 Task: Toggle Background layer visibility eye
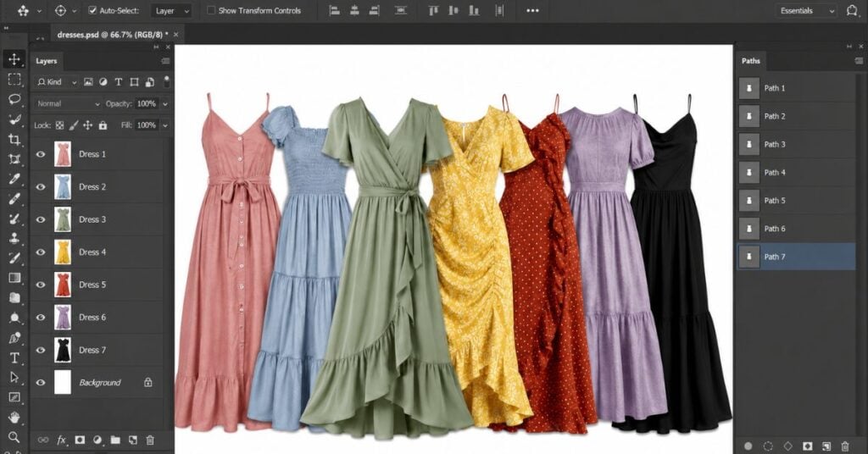41,383
